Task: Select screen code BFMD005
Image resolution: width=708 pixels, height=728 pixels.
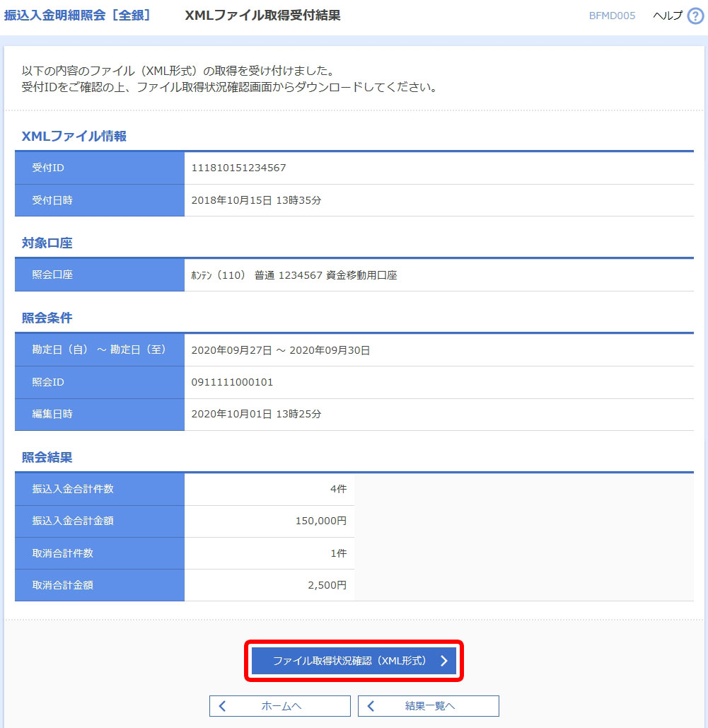Action: (612, 16)
